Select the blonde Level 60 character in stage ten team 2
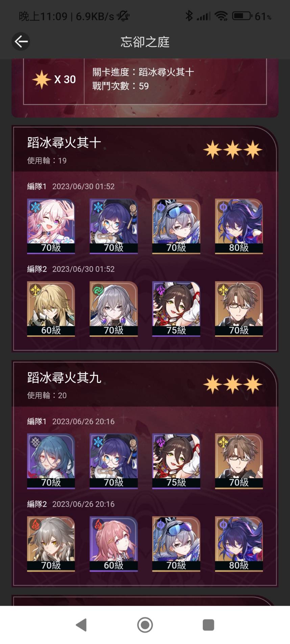 (51, 309)
